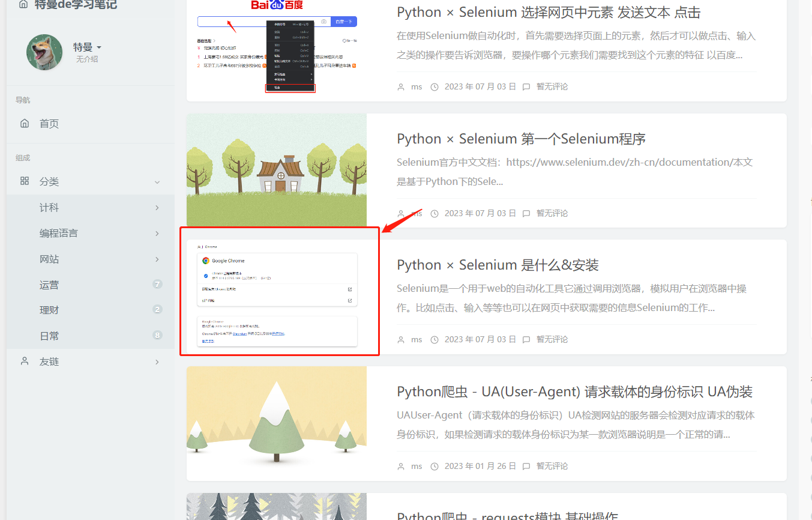Click the excerpt beginning UAUser-Agent
812x520 pixels.
coord(576,425)
